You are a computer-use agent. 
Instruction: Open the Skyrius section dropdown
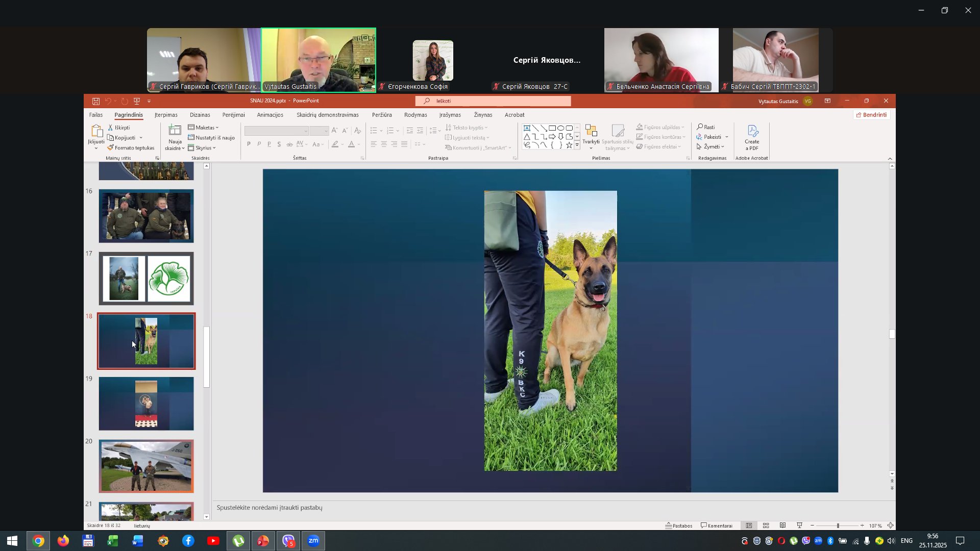coord(202,148)
